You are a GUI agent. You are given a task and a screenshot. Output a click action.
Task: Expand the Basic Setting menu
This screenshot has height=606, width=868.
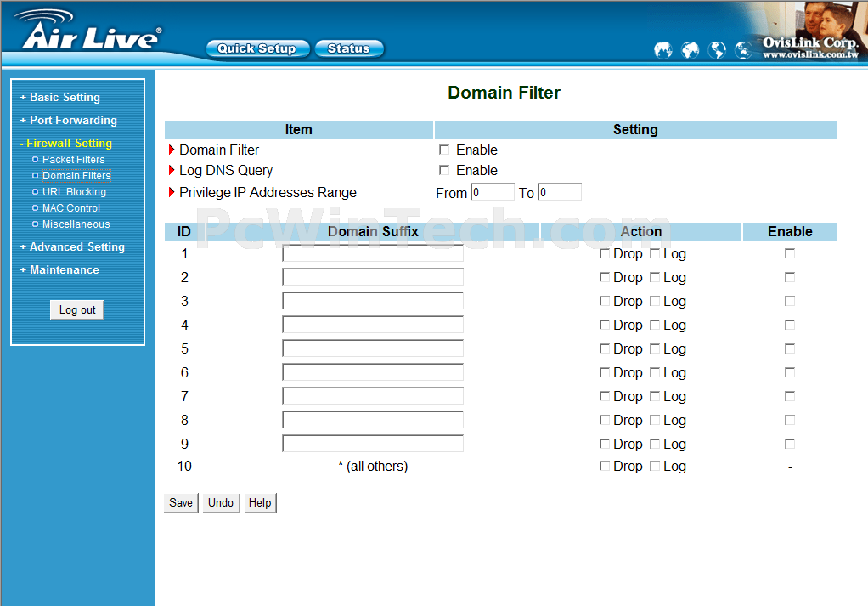(x=60, y=98)
